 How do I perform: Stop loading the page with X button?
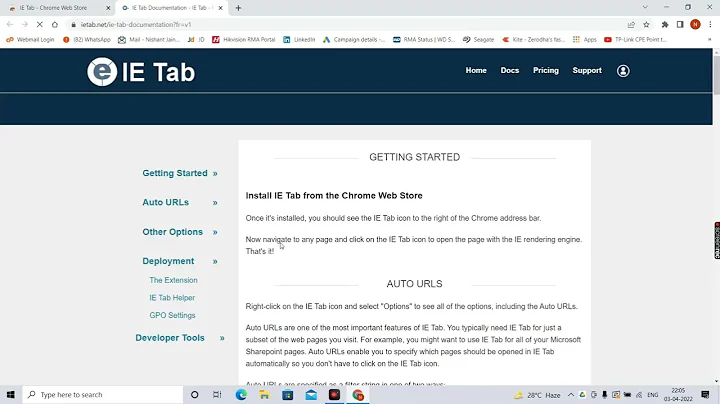point(39,24)
